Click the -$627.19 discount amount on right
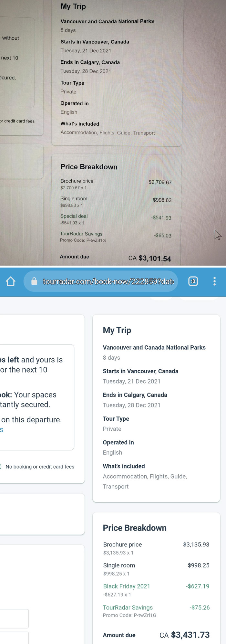The image size is (226, 644). pos(197,586)
